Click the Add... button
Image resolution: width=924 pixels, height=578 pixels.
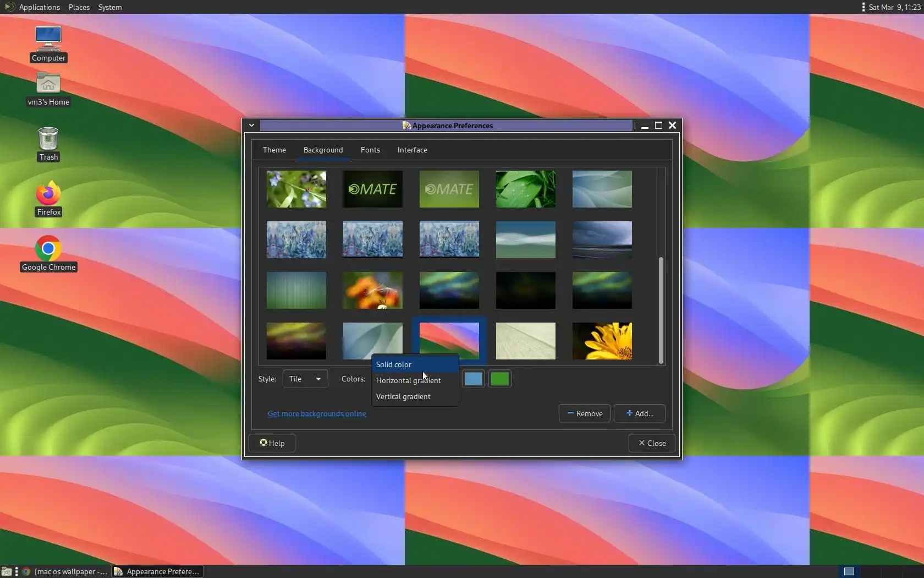coord(640,413)
